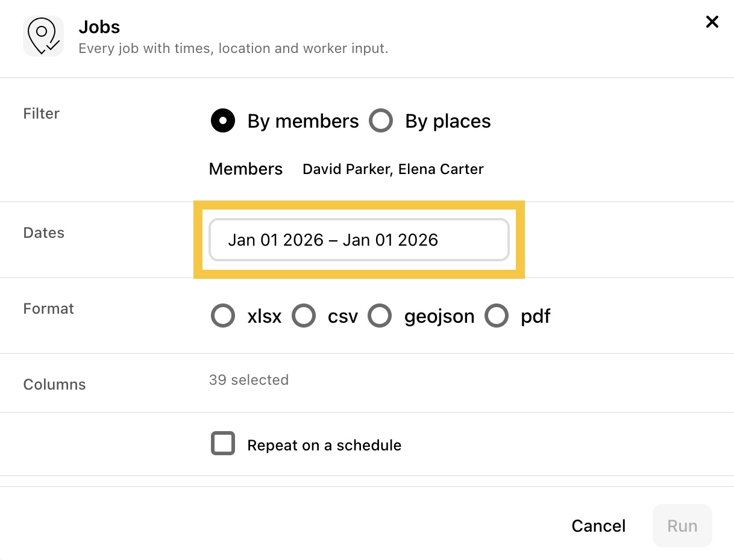
Task: Click the By places label text
Action: (x=448, y=121)
